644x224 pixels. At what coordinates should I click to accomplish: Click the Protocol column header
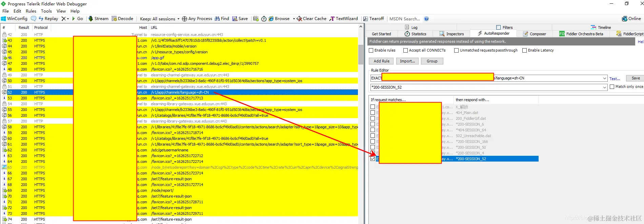(41, 27)
